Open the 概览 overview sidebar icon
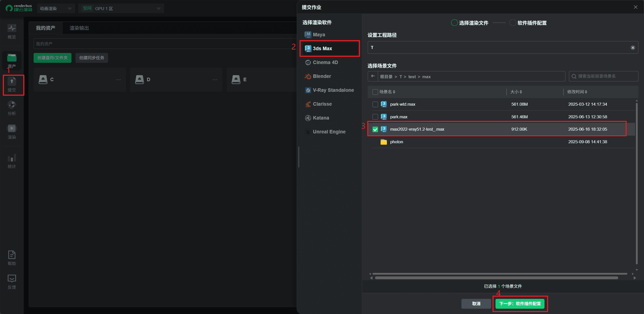This screenshot has width=644, height=314. (x=12, y=32)
